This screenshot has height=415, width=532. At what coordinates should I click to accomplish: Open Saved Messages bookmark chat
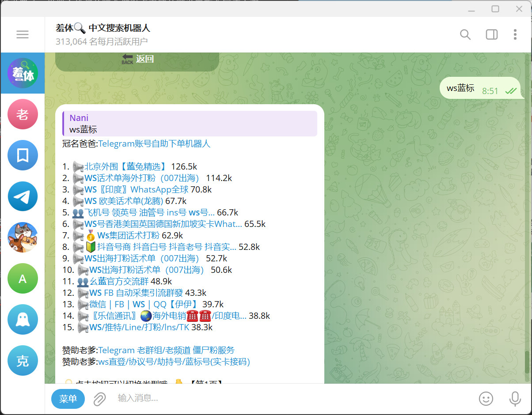23,155
